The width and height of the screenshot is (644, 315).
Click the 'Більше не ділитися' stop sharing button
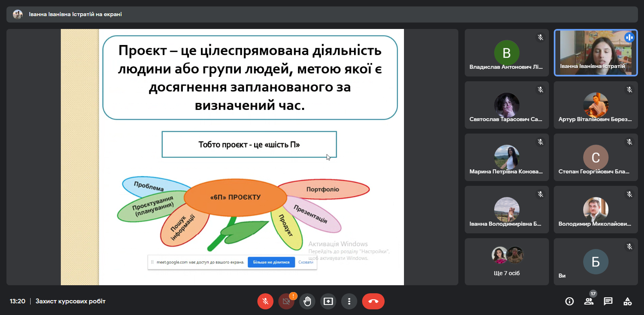[x=271, y=262]
